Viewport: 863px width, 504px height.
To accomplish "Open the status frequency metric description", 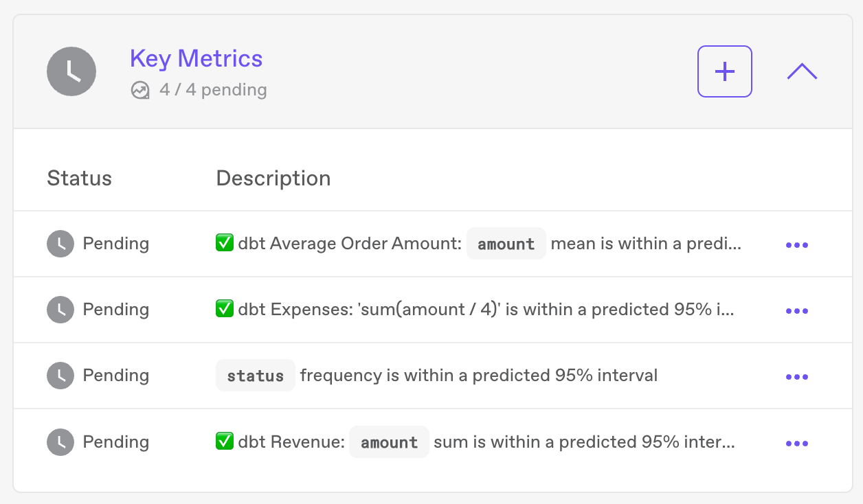I will pos(437,376).
